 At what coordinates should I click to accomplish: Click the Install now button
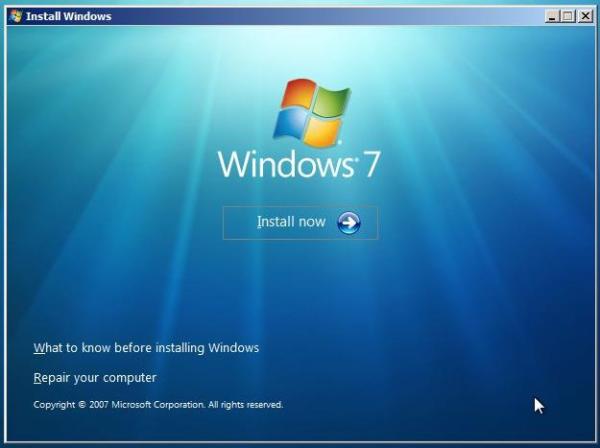point(300,223)
